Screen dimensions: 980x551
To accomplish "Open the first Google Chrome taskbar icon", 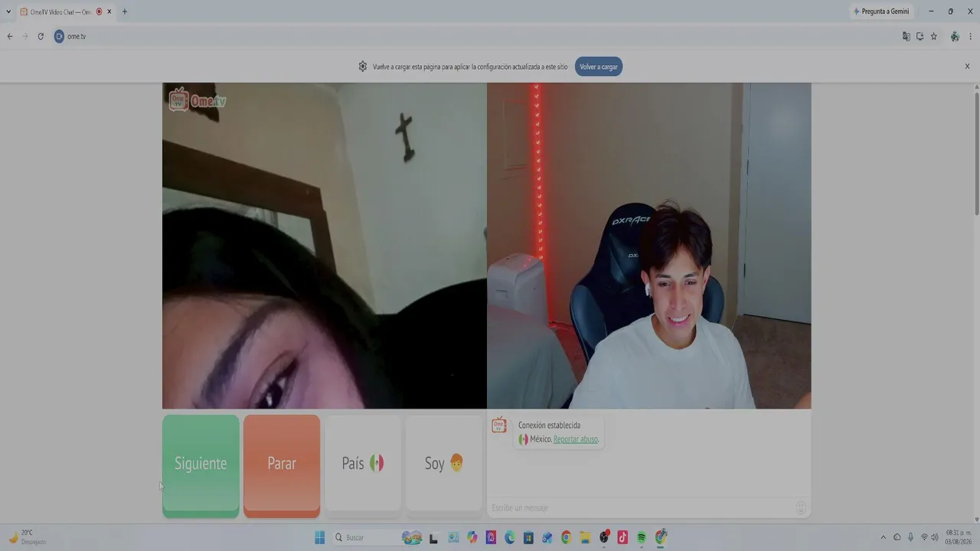I will coord(566,537).
